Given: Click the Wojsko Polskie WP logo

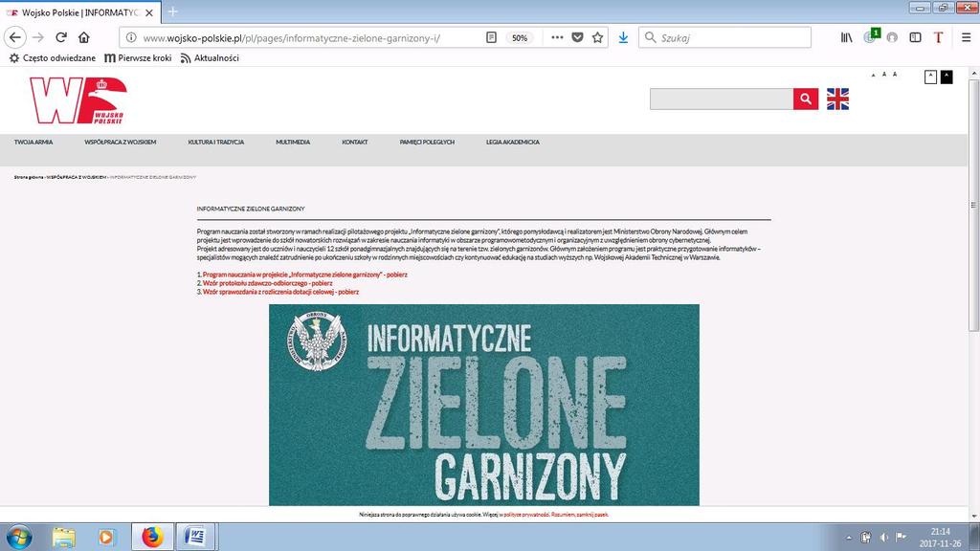Looking at the screenshot, I should tap(78, 100).
